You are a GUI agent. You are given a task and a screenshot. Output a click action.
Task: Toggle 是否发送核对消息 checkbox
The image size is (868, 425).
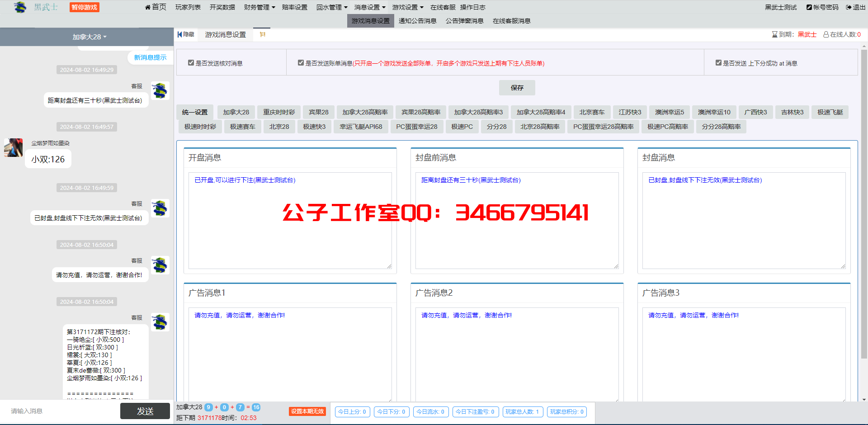tap(191, 63)
